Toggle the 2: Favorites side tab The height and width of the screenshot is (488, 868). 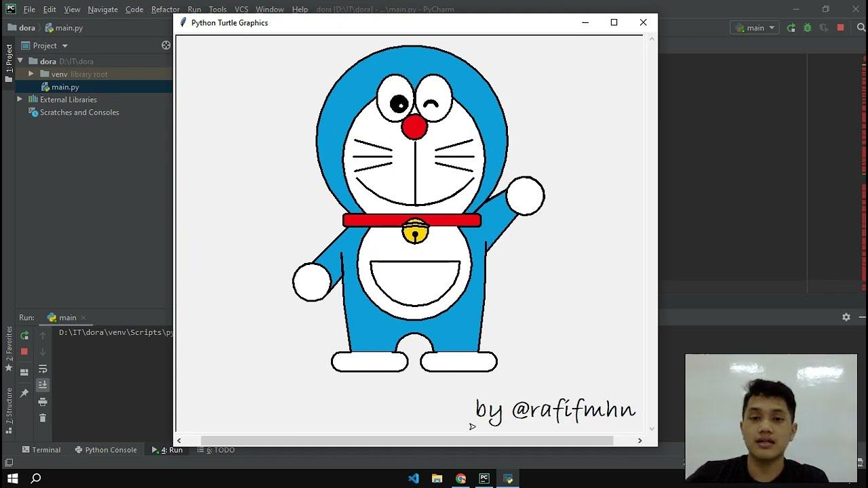(x=9, y=348)
